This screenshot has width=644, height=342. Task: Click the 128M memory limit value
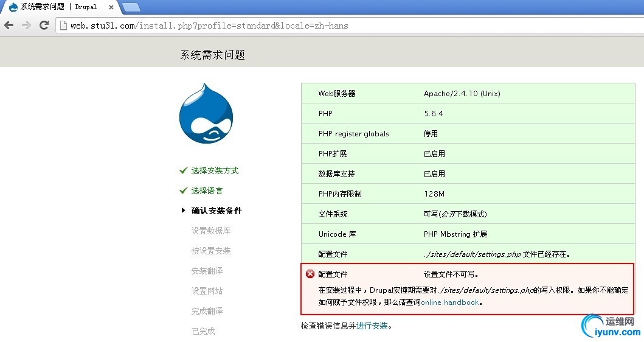tap(434, 194)
